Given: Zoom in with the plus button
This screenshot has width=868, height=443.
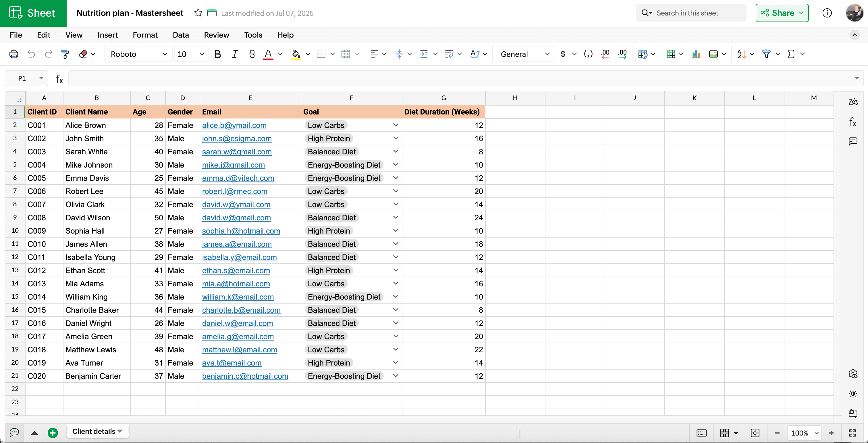Looking at the screenshot, I should tap(831, 433).
